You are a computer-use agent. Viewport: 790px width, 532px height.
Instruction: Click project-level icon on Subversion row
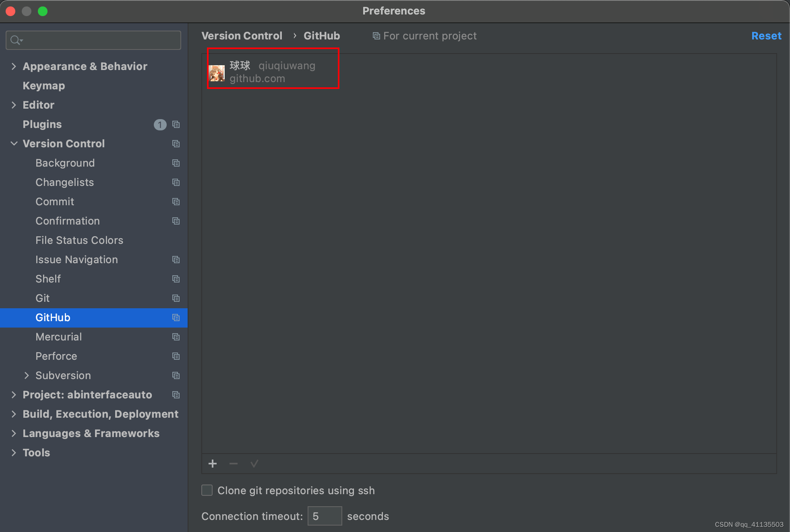pos(176,375)
